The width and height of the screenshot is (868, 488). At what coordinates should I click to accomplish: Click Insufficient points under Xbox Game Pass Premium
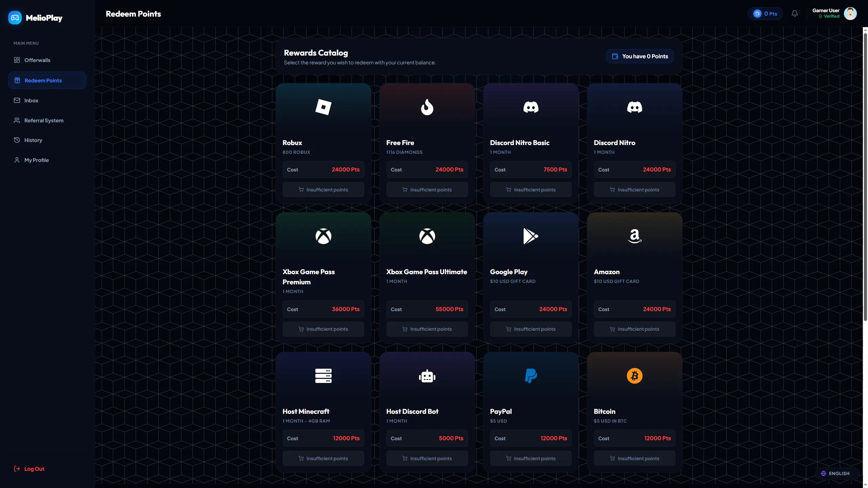[x=323, y=329]
